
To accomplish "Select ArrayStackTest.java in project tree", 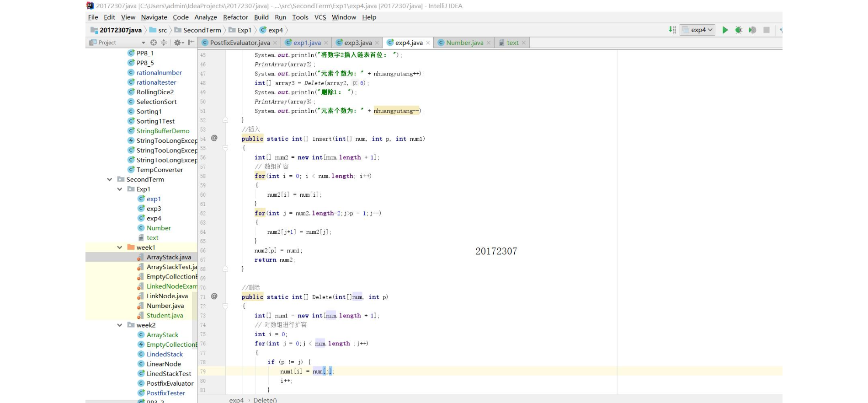I will [x=172, y=267].
